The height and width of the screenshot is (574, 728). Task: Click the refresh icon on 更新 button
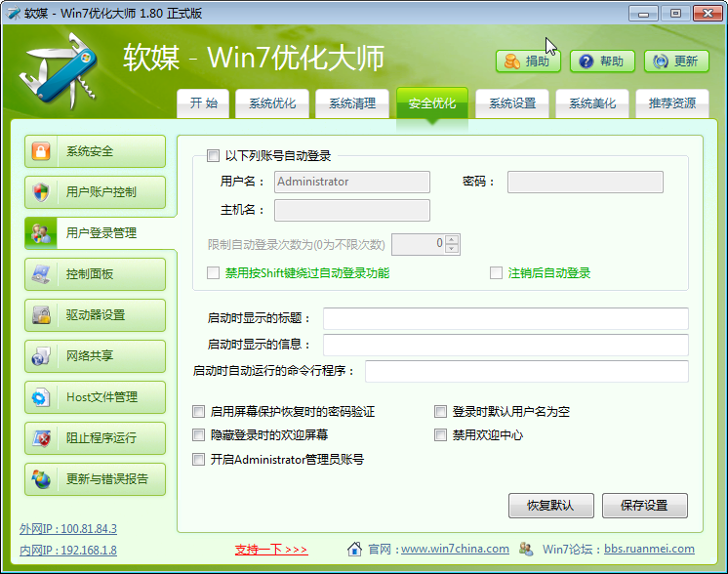pos(661,61)
